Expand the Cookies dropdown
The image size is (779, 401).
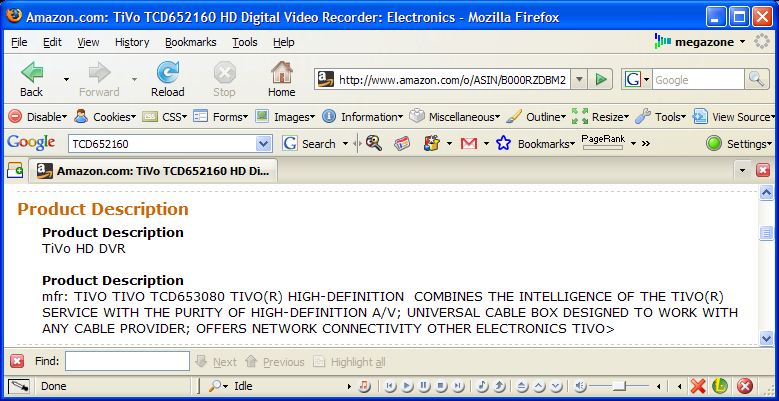coord(108,117)
